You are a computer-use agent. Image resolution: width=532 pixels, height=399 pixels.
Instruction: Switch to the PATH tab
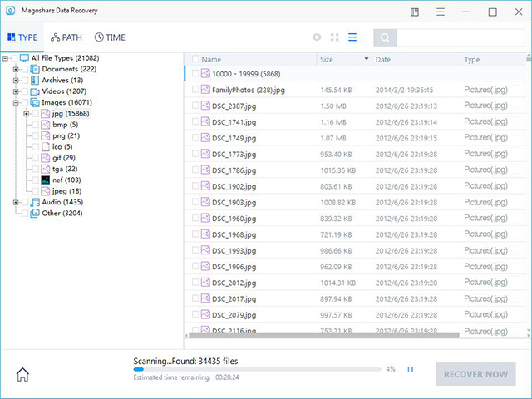pos(66,37)
